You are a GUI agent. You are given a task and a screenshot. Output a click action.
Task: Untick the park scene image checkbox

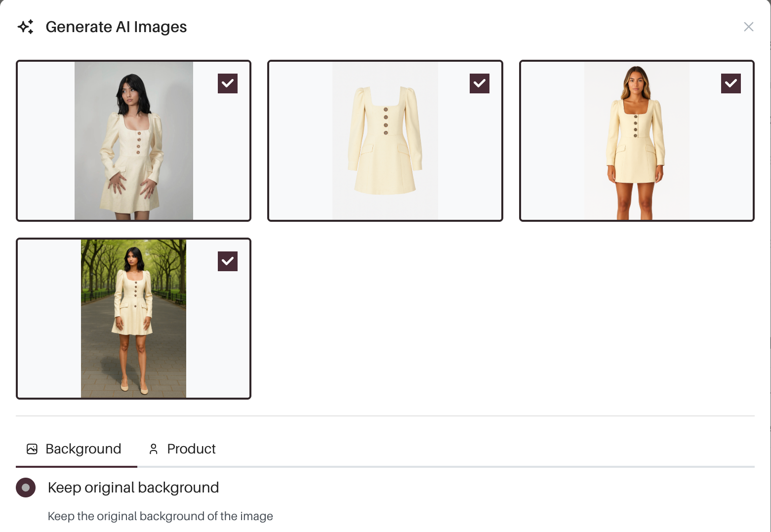[x=228, y=261]
